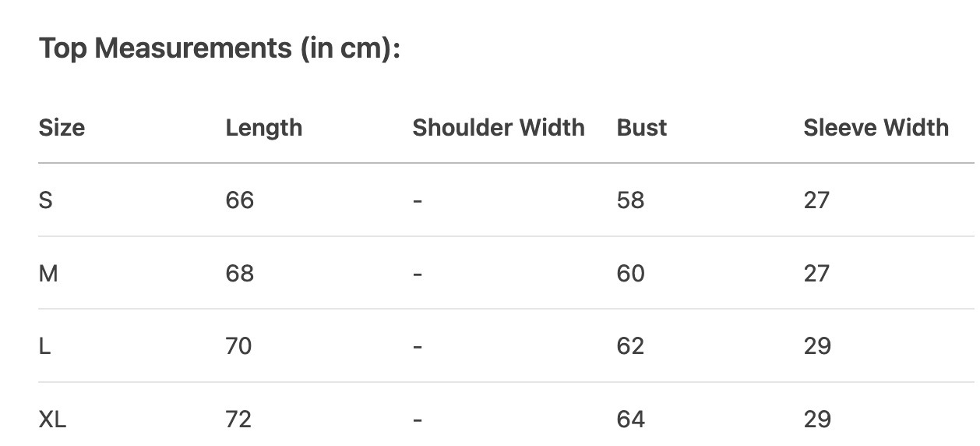Click length value 72 for size XL
Viewport: 980px width, 446px height.
click(238, 419)
